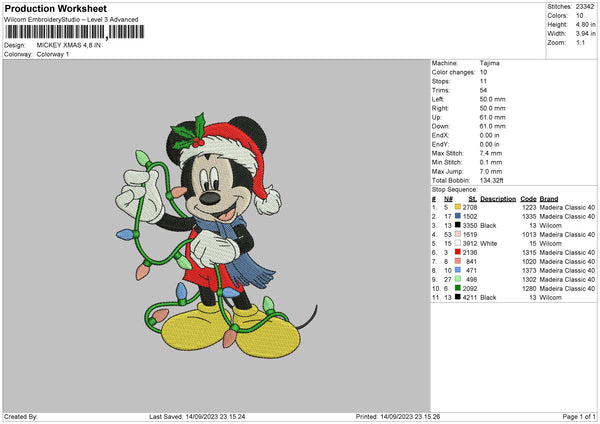Click the Width value '3.94 in'

click(585, 34)
